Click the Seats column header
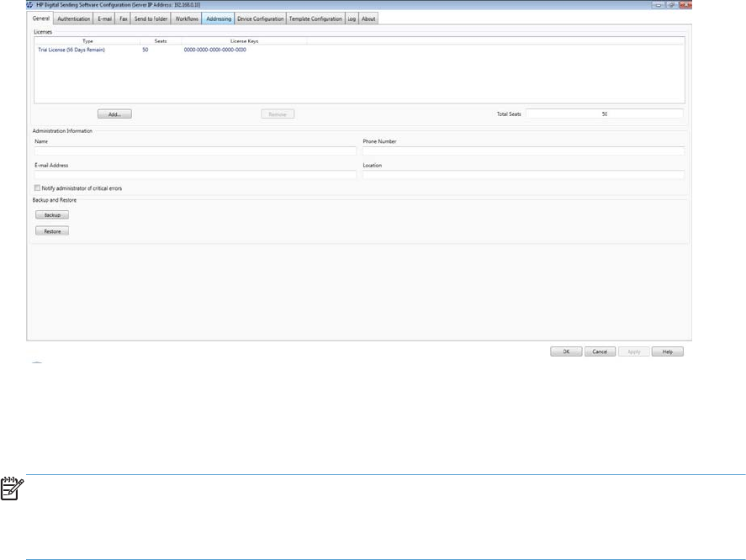 (x=161, y=41)
